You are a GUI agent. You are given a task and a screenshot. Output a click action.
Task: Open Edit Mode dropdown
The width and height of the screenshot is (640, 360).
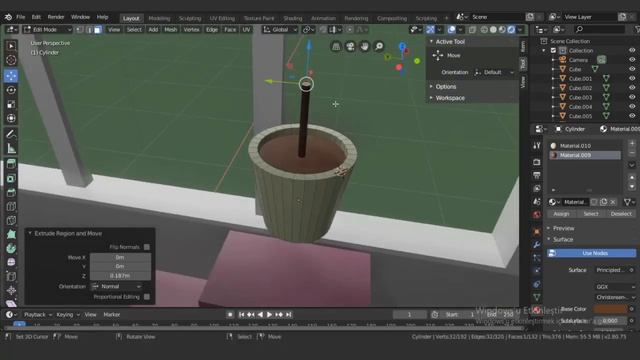coord(47,29)
